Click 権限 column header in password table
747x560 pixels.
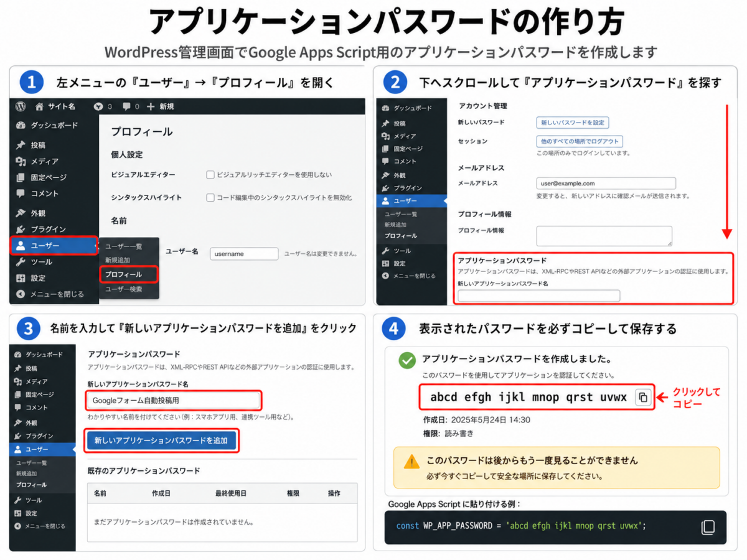point(293,493)
